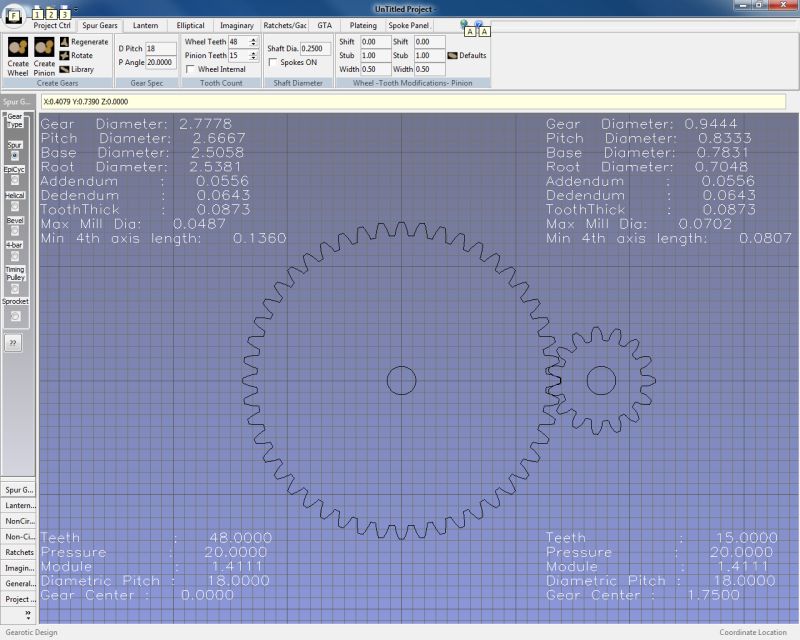Click the X Y Z coordinate readout bar
The width and height of the screenshot is (800, 640).
point(413,102)
